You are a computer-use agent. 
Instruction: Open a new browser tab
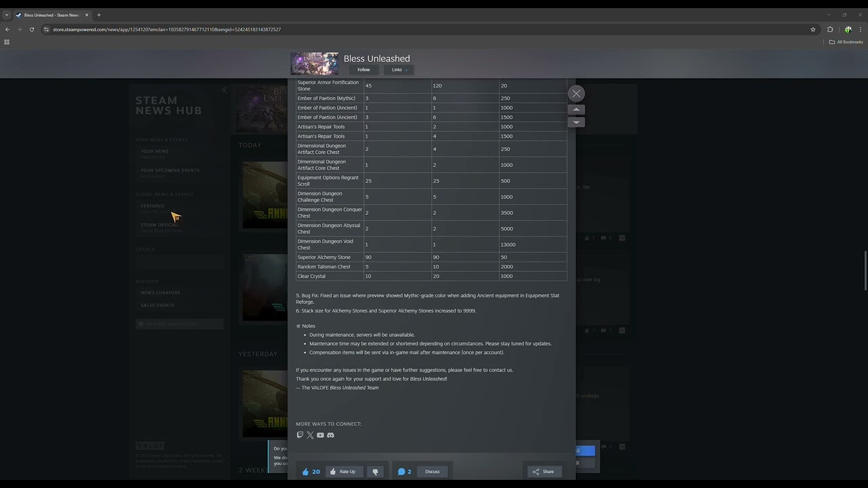click(99, 15)
